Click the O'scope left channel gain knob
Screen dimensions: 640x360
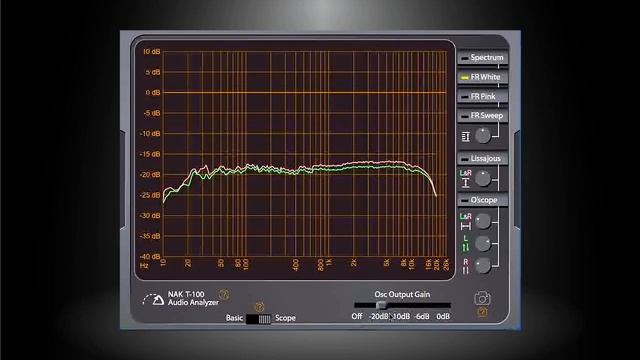pyautogui.click(x=483, y=244)
